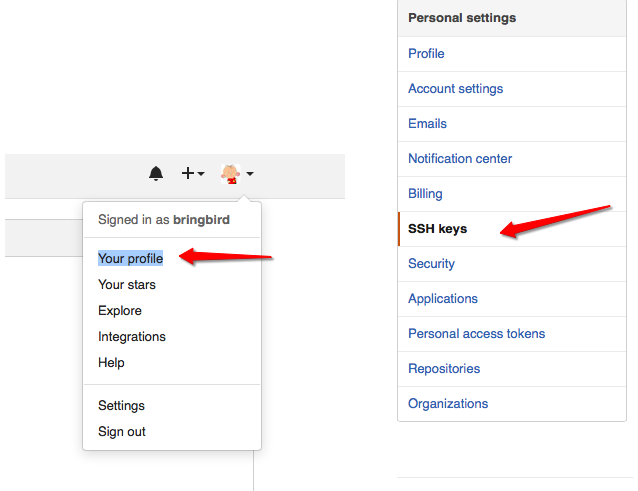The width and height of the screenshot is (638, 491).
Task: Navigate to Billing settings
Action: click(x=425, y=193)
